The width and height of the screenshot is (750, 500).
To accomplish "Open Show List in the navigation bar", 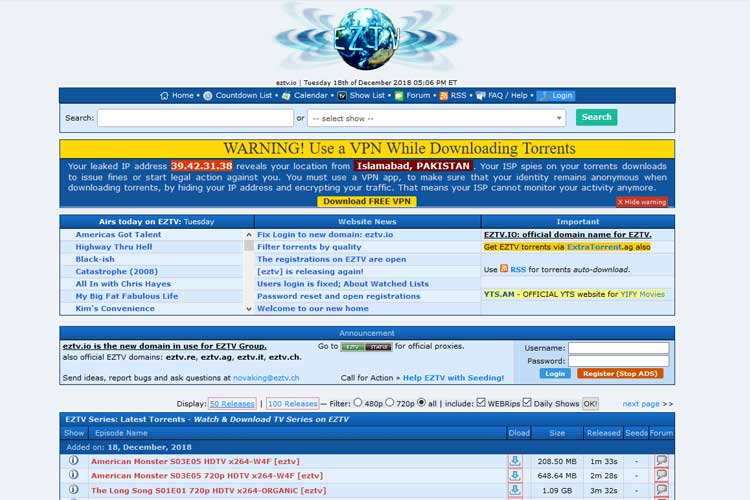I will (x=367, y=96).
